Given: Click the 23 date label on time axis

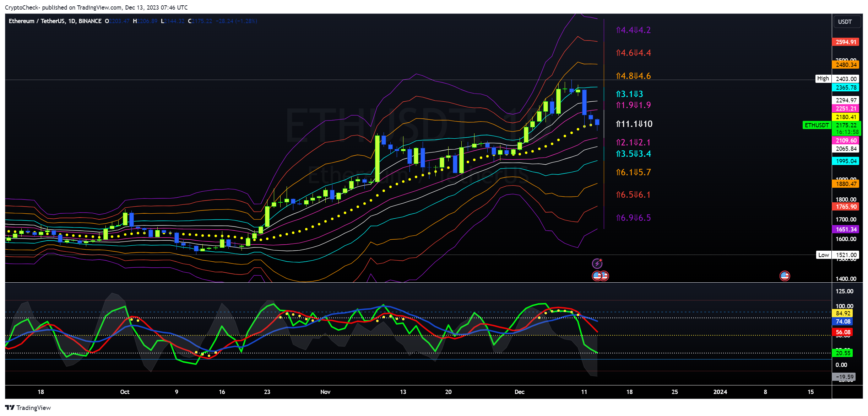Looking at the screenshot, I should pos(267,392).
